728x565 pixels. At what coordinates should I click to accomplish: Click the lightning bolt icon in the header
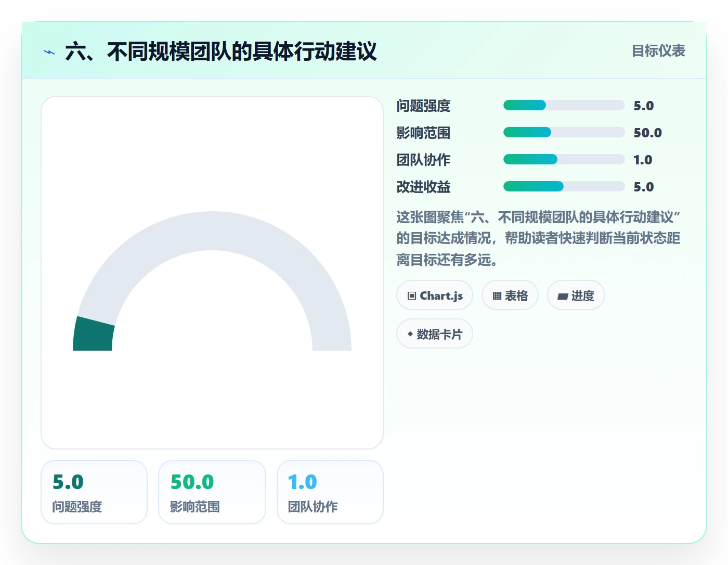(49, 52)
